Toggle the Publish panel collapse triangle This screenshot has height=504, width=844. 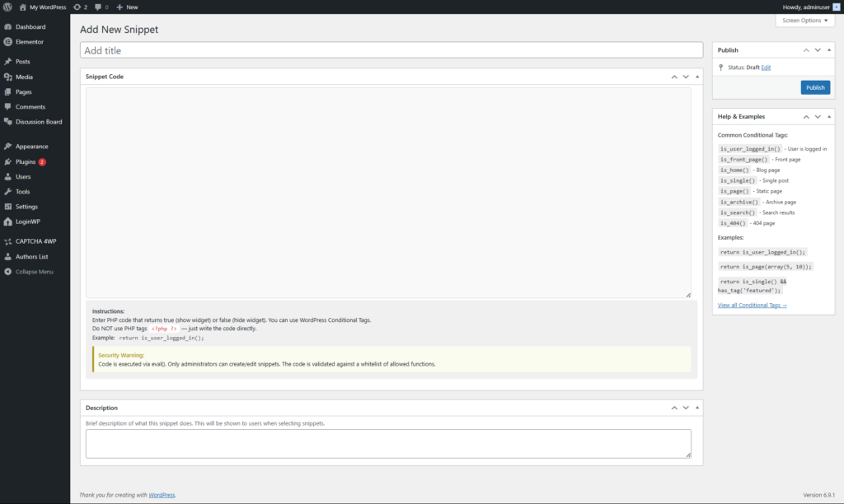(829, 50)
